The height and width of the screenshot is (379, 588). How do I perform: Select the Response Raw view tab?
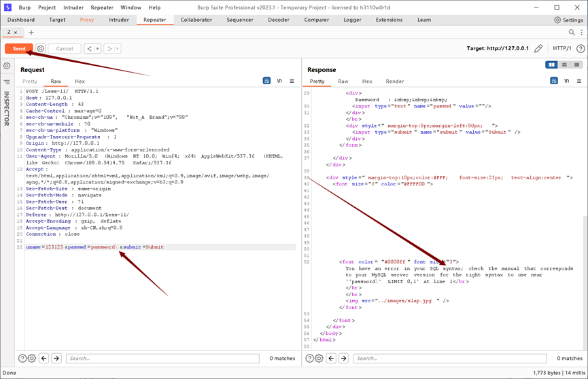pos(343,82)
